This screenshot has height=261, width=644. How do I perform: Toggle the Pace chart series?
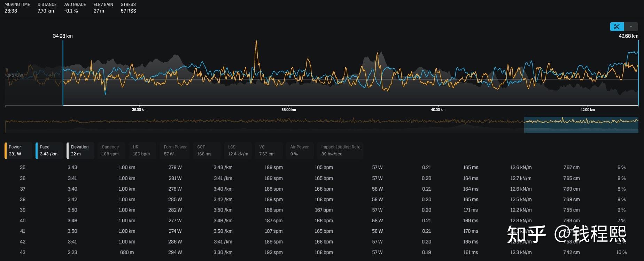[x=49, y=151]
